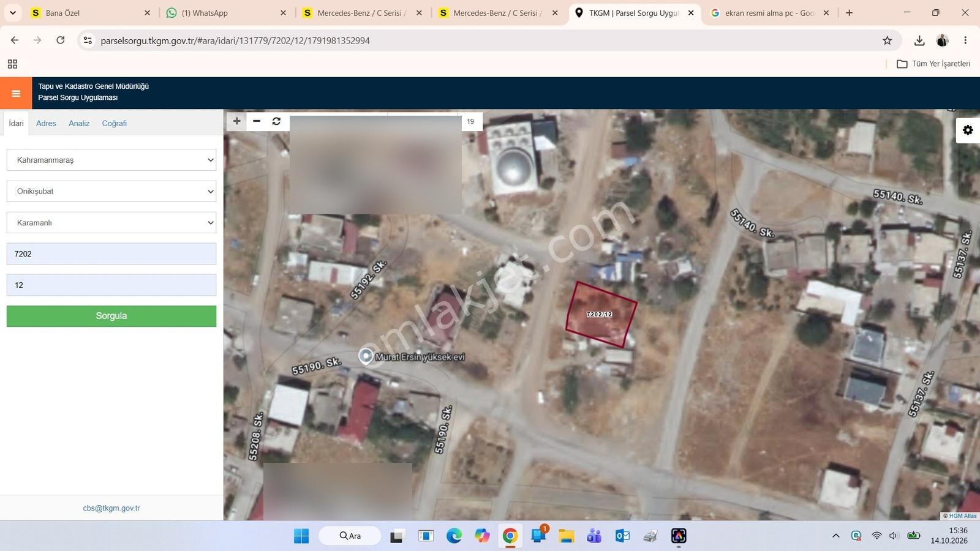Open a new browser tab
Image resolution: width=980 pixels, height=551 pixels.
(x=849, y=13)
